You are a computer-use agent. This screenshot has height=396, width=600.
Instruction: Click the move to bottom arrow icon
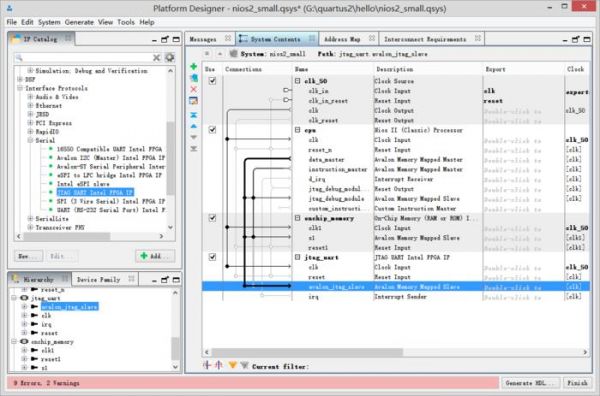[194, 148]
